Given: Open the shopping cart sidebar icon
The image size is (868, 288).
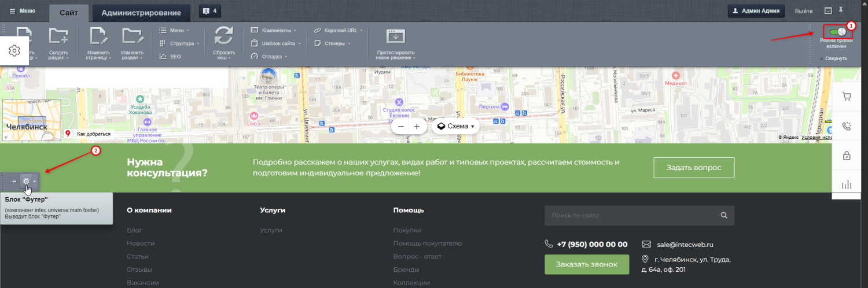Looking at the screenshot, I should pyautogui.click(x=847, y=97).
